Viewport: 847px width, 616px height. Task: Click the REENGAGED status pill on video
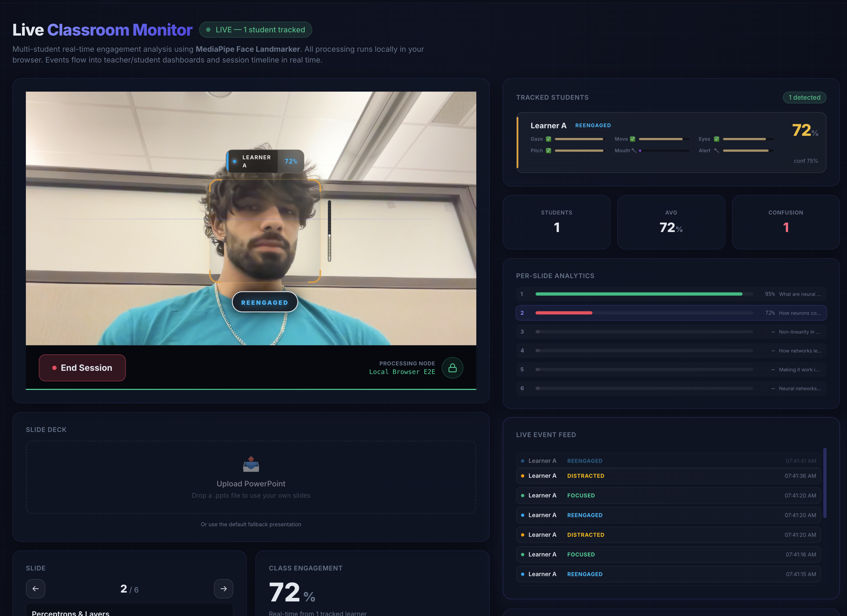pos(265,302)
